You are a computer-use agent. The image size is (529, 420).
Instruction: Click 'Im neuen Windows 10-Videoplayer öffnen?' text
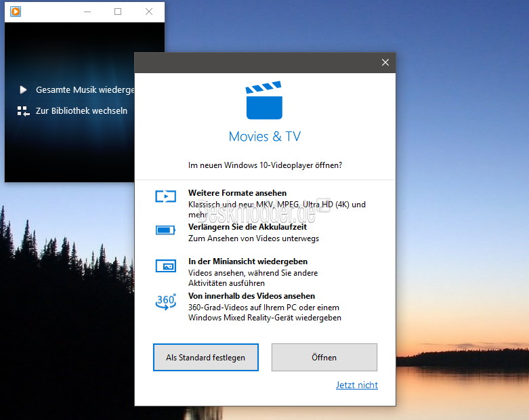click(265, 165)
